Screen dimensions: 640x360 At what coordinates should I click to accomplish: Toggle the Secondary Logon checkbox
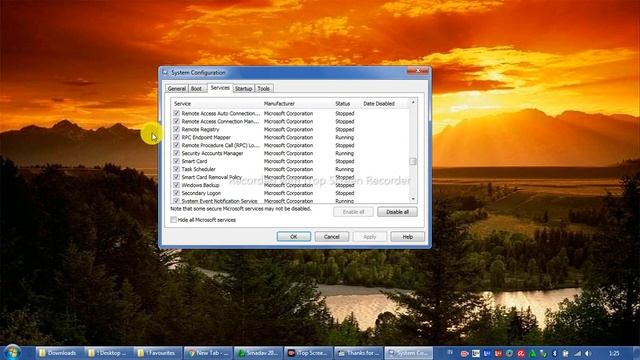pos(176,193)
